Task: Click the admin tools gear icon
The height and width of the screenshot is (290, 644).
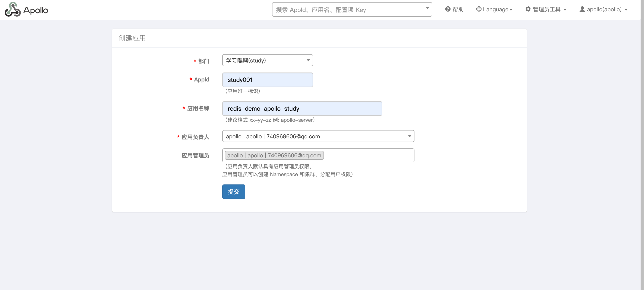Action: pos(528,9)
